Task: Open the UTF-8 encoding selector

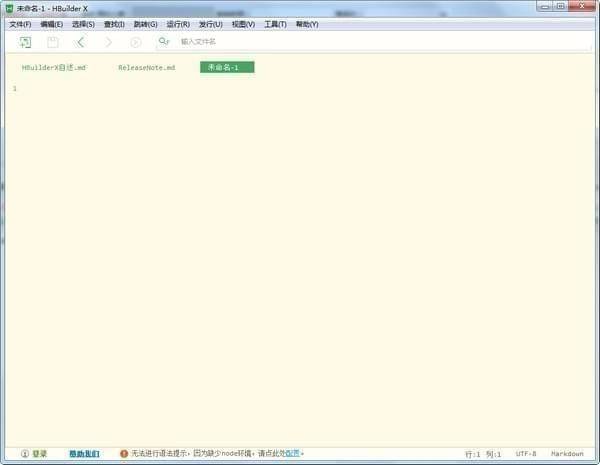Action: 526,453
